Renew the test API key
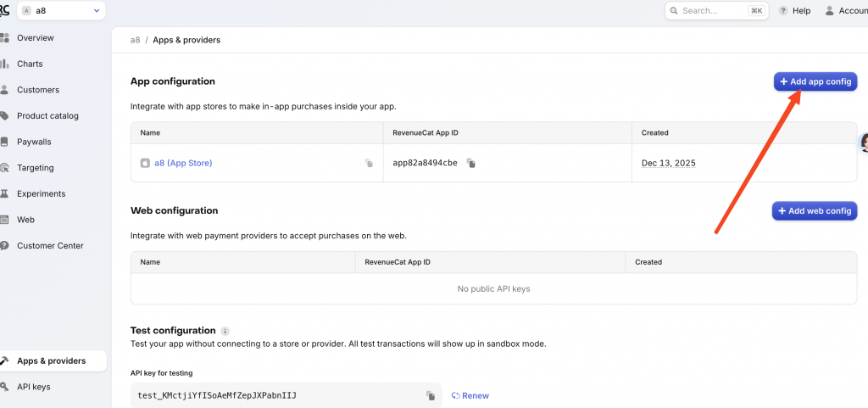Image resolution: width=868 pixels, height=408 pixels. pos(470,395)
